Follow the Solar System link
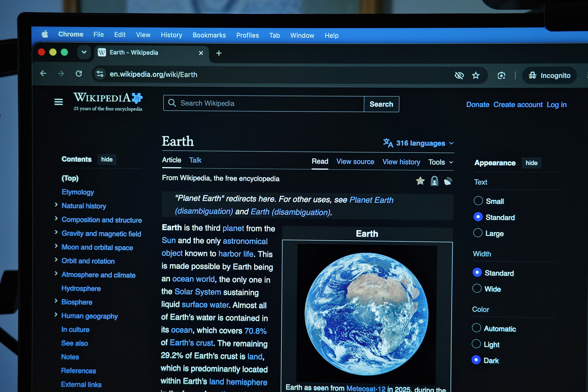The height and width of the screenshot is (392, 588). pos(198,292)
